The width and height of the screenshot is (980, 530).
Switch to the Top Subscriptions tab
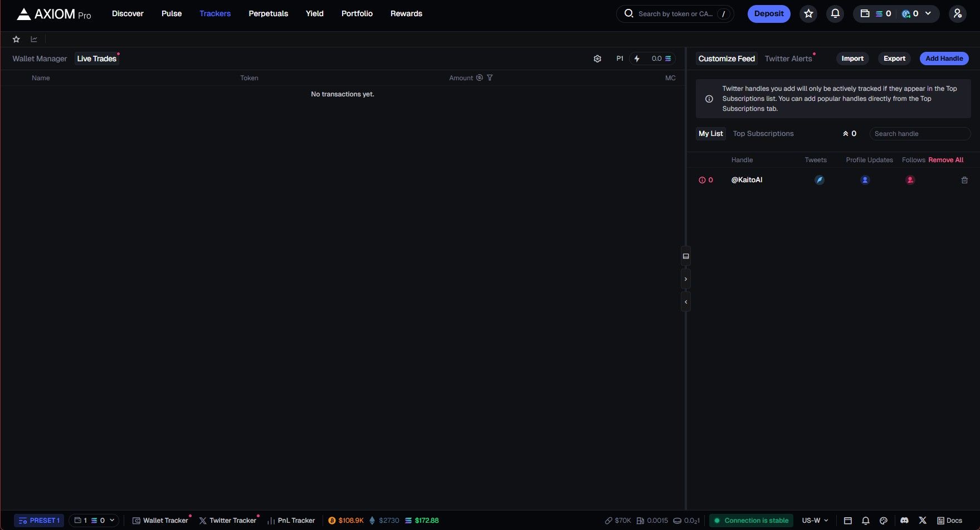(x=763, y=134)
